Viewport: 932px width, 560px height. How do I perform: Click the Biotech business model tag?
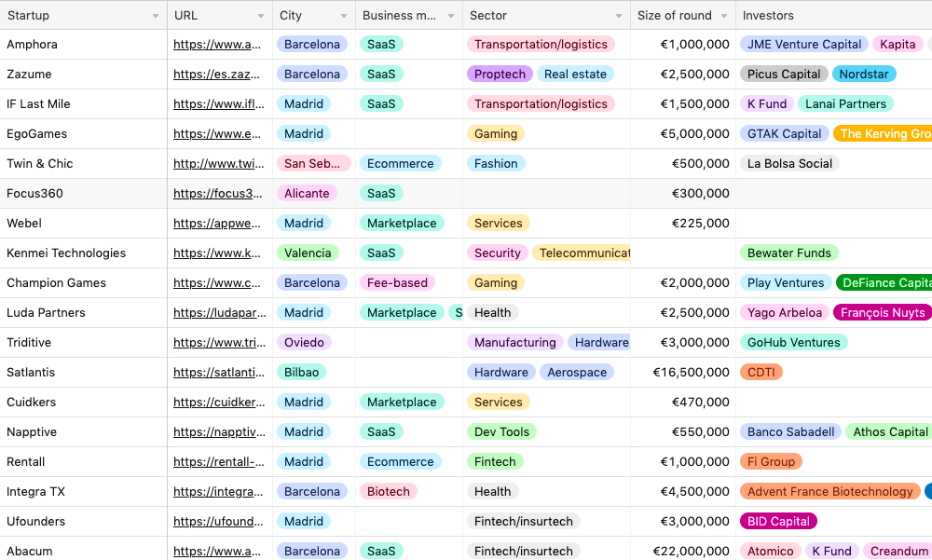tap(388, 492)
